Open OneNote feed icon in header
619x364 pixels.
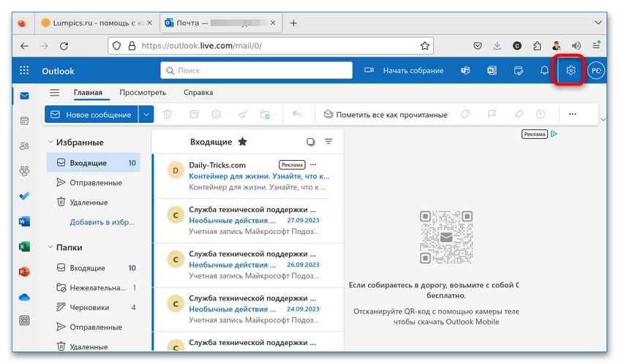492,71
